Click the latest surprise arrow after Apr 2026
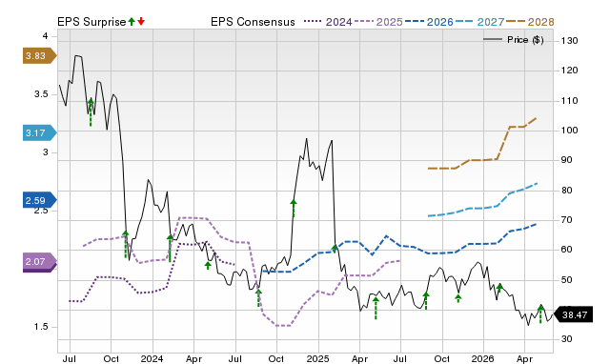 [x=540, y=314]
